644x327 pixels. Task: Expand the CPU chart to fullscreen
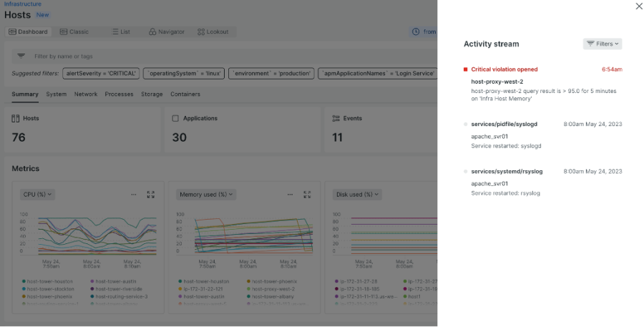[151, 195]
